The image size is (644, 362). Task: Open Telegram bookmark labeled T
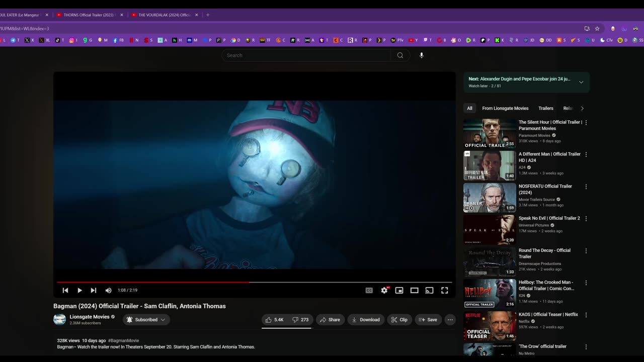pos(16,40)
